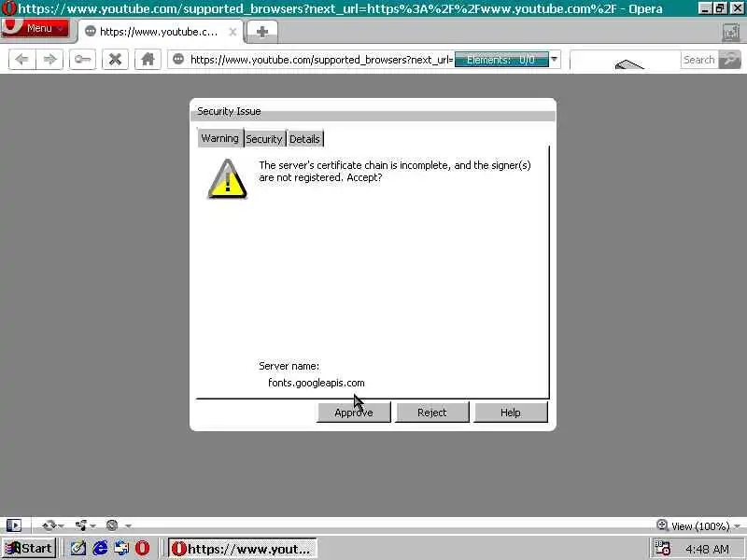The width and height of the screenshot is (747, 560).
Task: Click the Security Issue dialog title
Action: coord(229,111)
